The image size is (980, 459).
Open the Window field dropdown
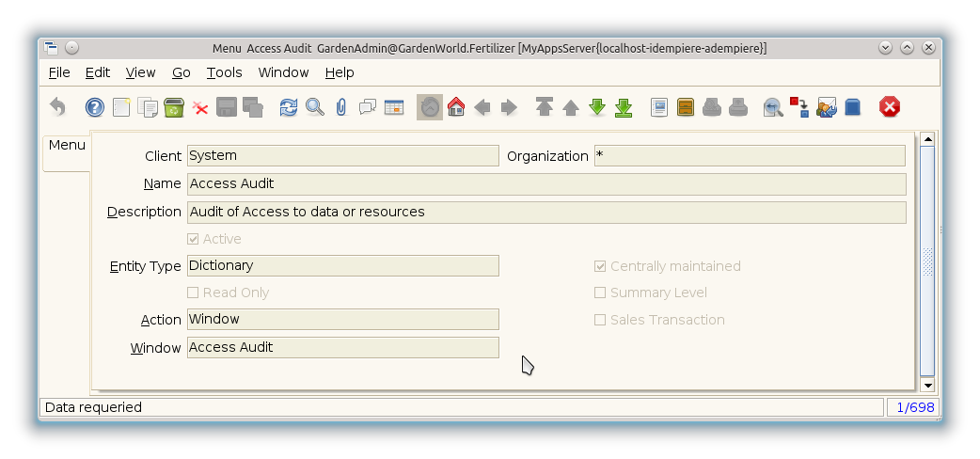(x=342, y=347)
